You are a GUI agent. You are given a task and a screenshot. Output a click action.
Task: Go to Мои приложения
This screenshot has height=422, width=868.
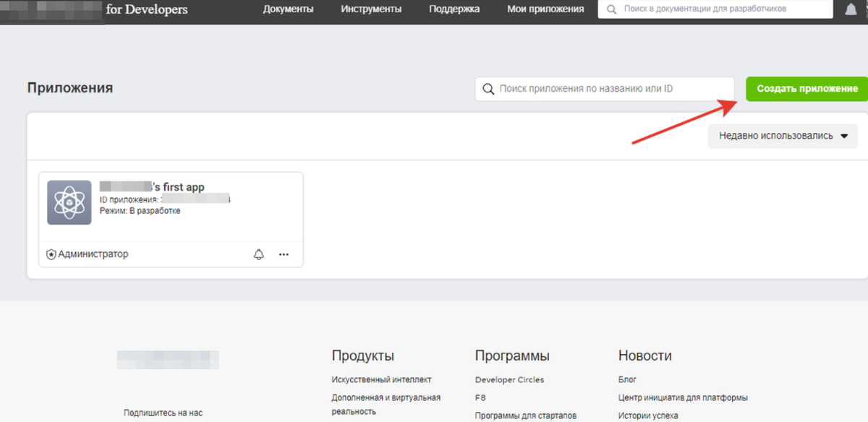point(545,9)
